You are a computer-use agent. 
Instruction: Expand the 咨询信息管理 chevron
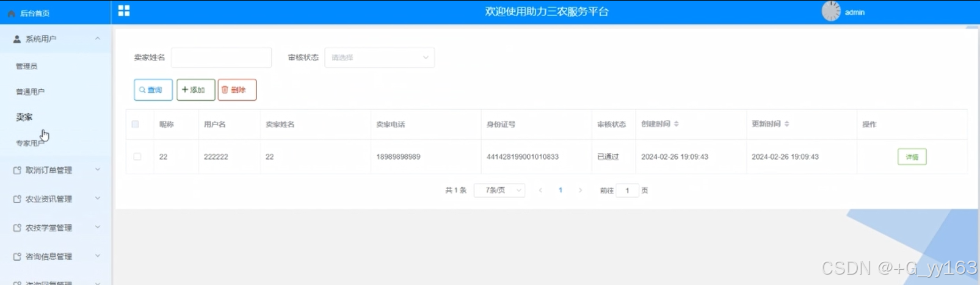tap(98, 256)
